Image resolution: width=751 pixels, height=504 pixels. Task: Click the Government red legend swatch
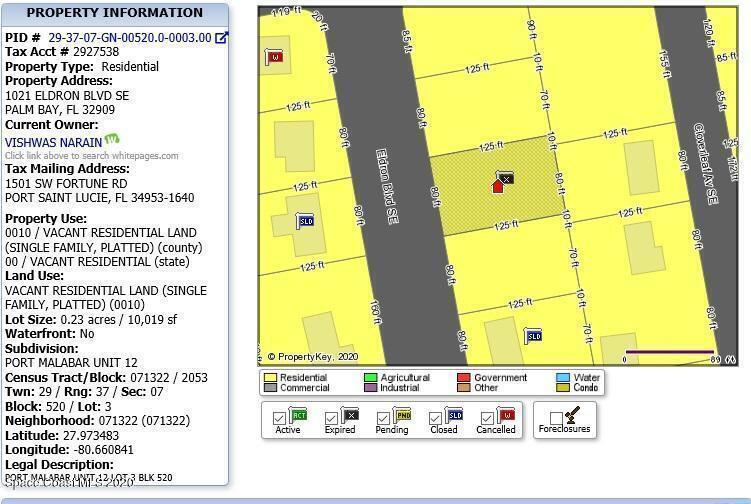click(x=464, y=378)
